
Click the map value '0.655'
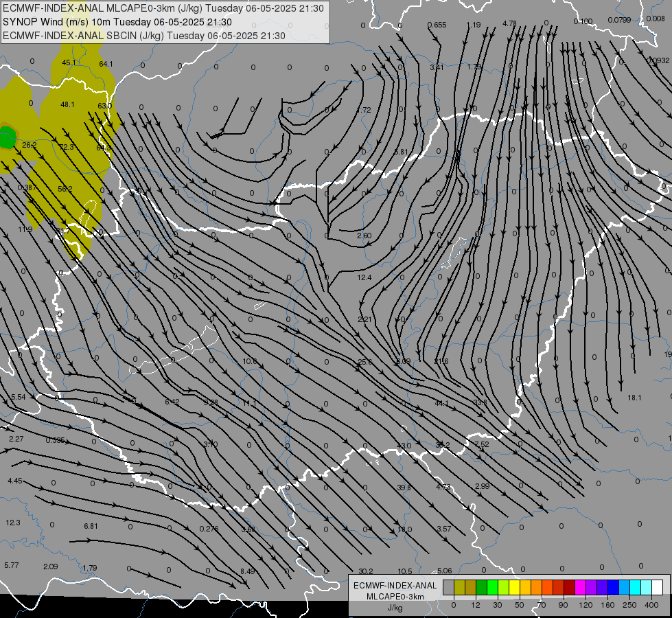coord(437,25)
